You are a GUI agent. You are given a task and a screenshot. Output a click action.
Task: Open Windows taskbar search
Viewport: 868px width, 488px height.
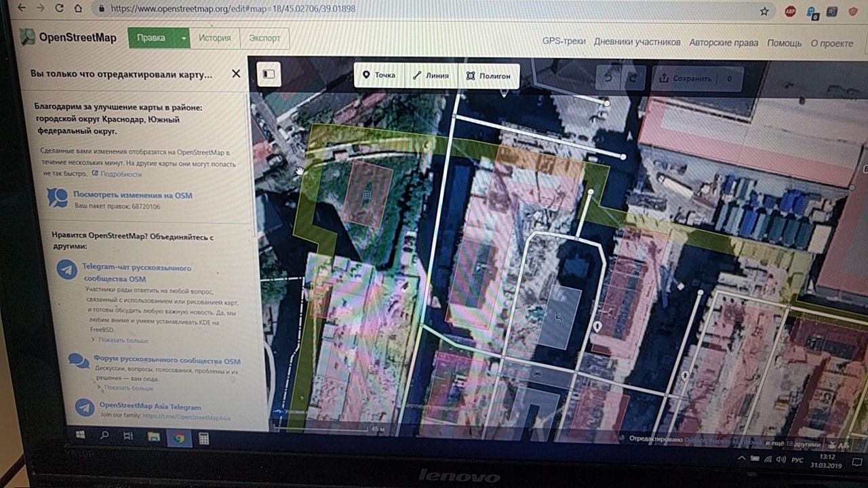(x=104, y=436)
